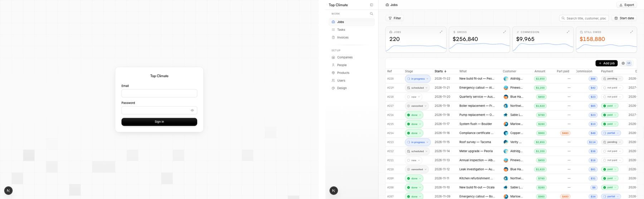Click the Amount column header
Screen dimensions: 644x199
[x=540, y=71]
